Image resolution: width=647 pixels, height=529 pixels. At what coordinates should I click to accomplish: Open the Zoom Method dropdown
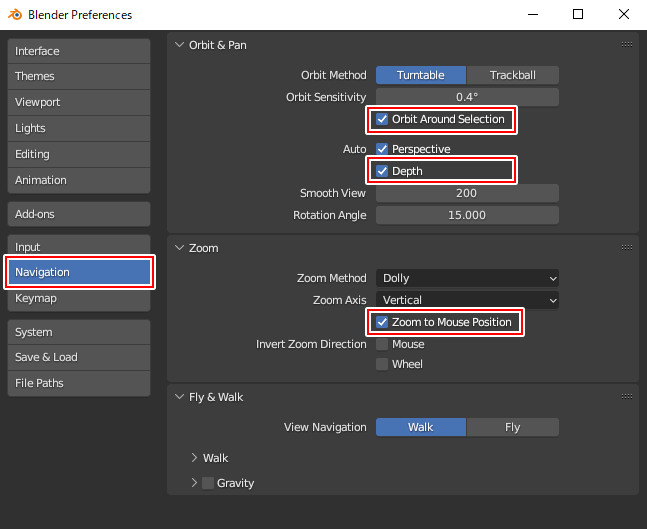pos(467,278)
